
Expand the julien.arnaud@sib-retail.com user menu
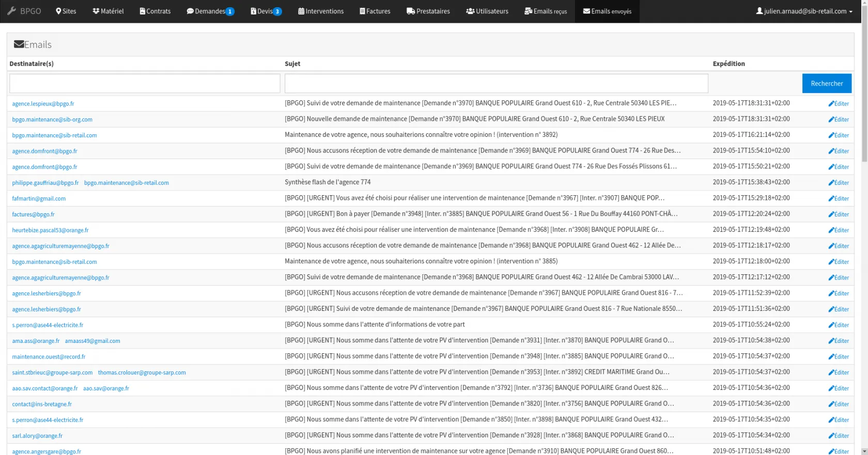click(804, 11)
